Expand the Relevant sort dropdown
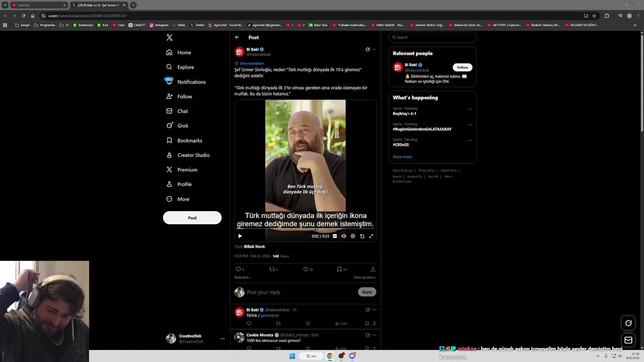This screenshot has width=644, height=362. click(x=243, y=277)
